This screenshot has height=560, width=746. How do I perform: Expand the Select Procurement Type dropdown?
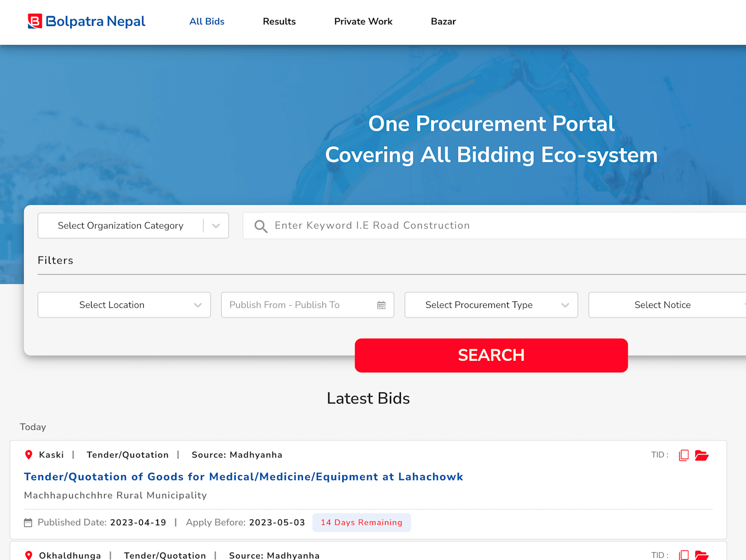tap(491, 305)
